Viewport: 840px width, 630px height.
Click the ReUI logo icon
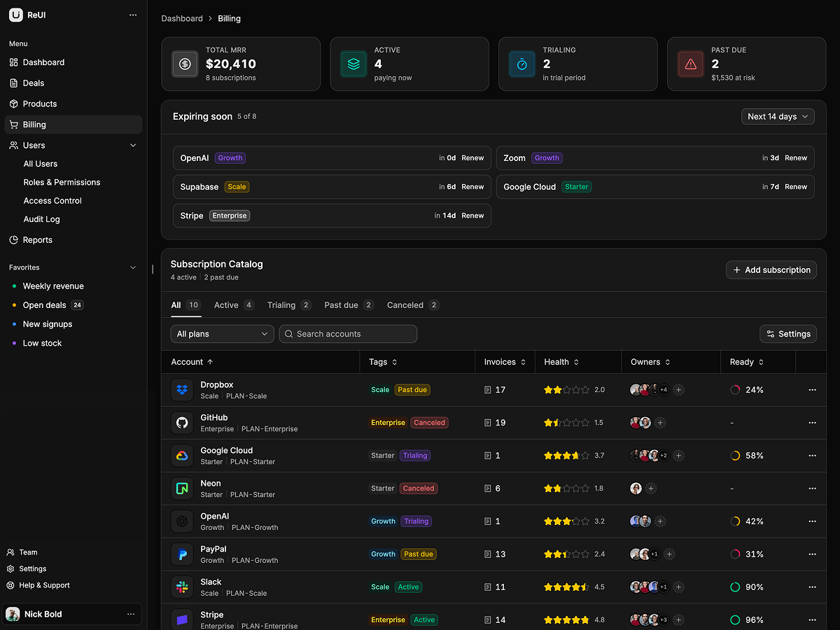[15, 15]
